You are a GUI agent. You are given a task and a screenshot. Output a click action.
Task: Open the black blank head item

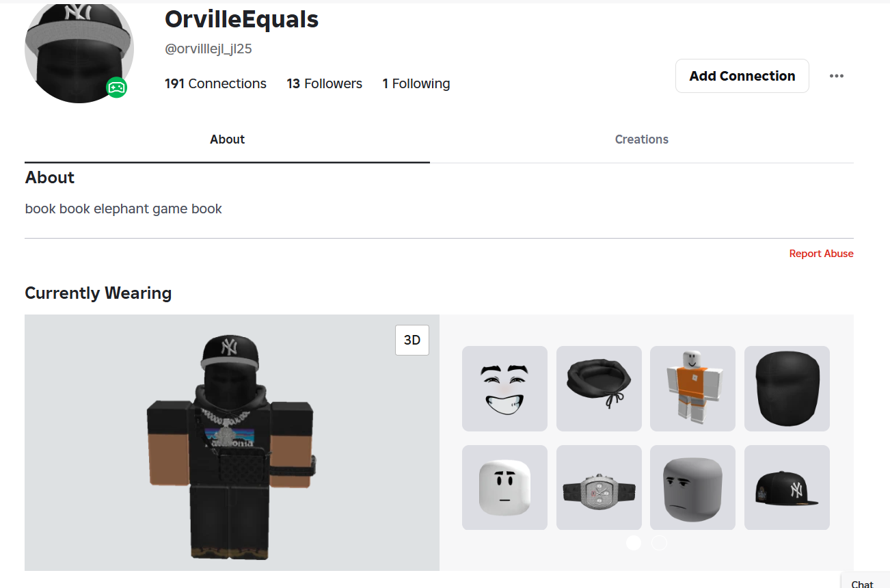(787, 388)
